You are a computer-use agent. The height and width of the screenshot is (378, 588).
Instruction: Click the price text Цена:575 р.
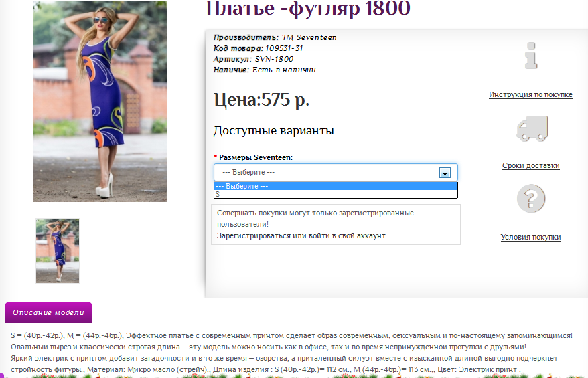tap(261, 100)
